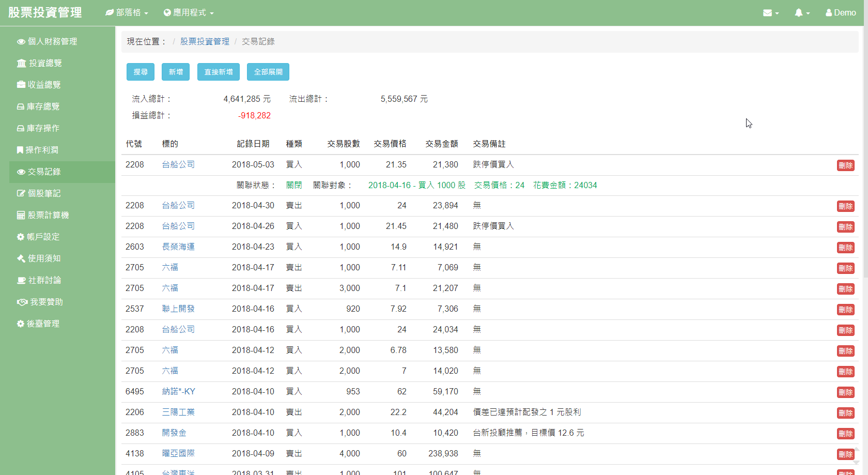Click the calculator icon beside 股票計算機

[21, 215]
